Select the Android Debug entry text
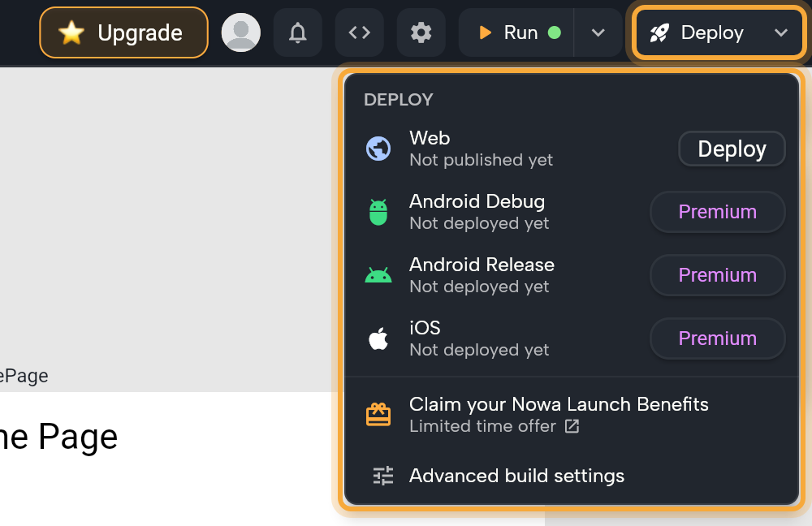The image size is (812, 526). point(477,201)
